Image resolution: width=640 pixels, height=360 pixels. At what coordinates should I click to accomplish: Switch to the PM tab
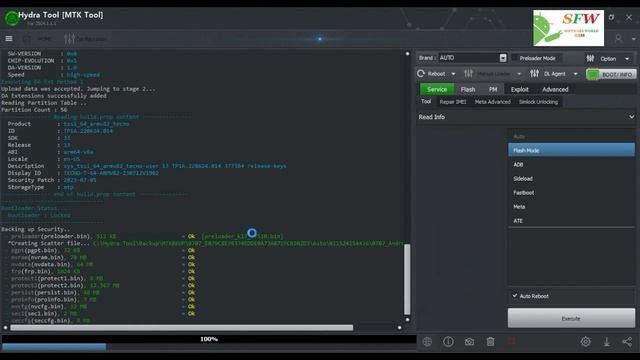tap(493, 89)
